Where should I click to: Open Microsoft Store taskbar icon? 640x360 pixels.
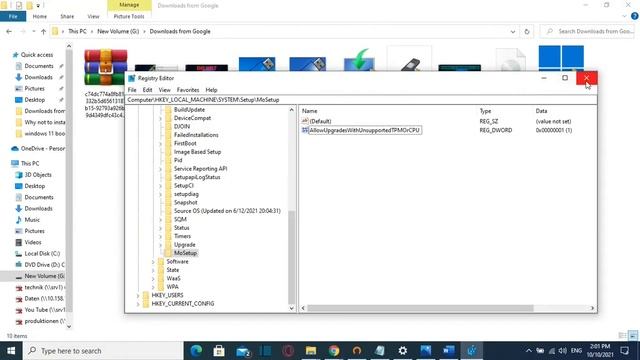tap(219, 351)
